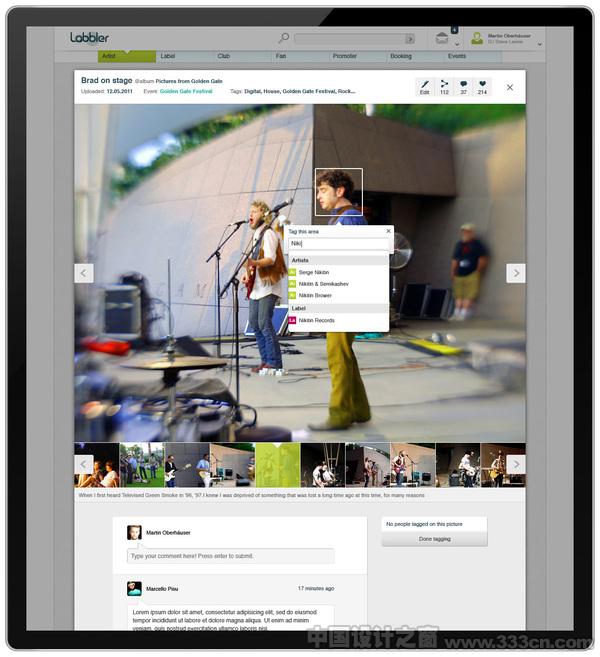
Task: Open the highlighted green current thumbnail
Action: pos(277,465)
